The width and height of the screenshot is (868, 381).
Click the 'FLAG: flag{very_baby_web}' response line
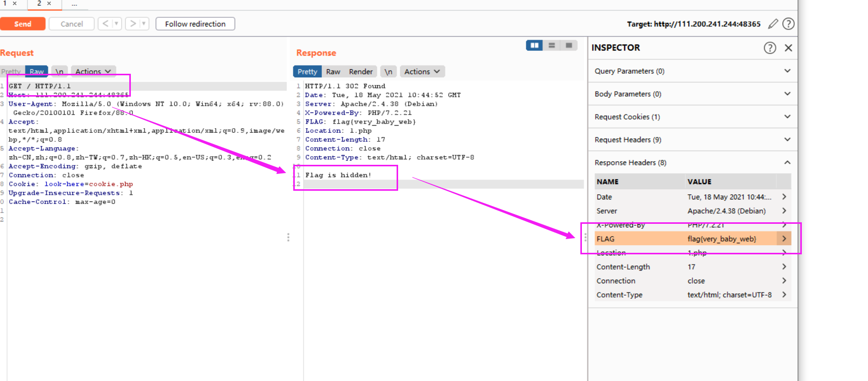tap(360, 122)
